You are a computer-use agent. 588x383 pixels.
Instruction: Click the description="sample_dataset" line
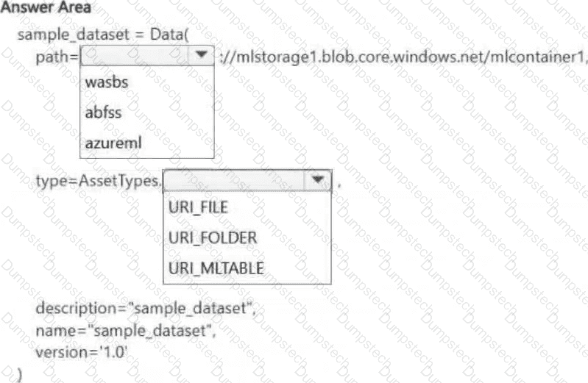[146, 309]
